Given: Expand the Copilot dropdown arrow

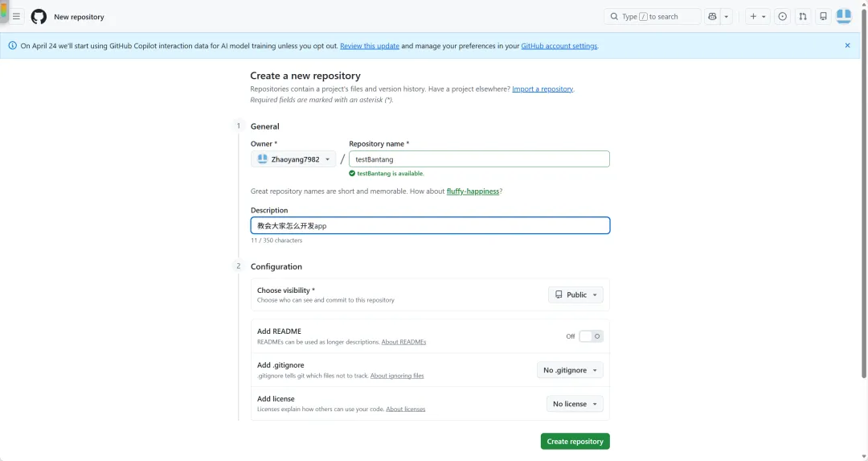Looking at the screenshot, I should pyautogui.click(x=727, y=16).
